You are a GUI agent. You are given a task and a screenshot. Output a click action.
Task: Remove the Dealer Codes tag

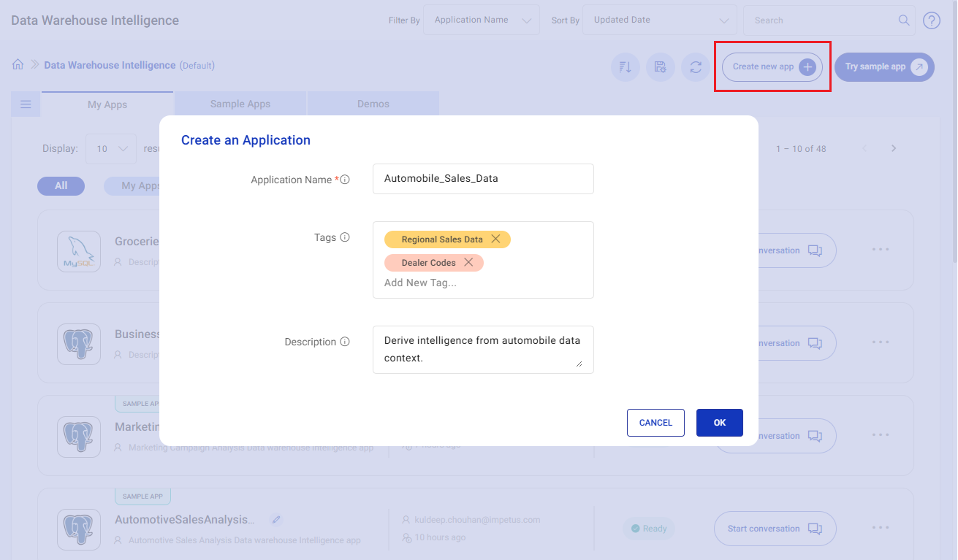(468, 263)
